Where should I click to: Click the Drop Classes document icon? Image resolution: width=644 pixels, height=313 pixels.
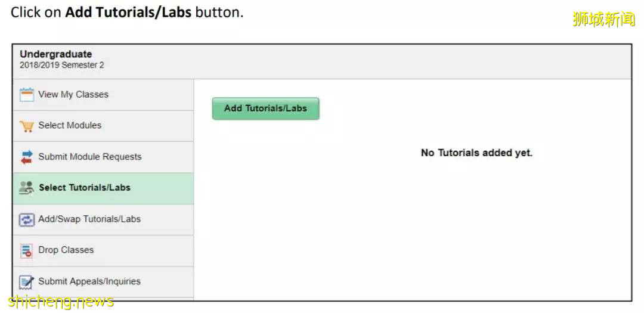click(27, 250)
